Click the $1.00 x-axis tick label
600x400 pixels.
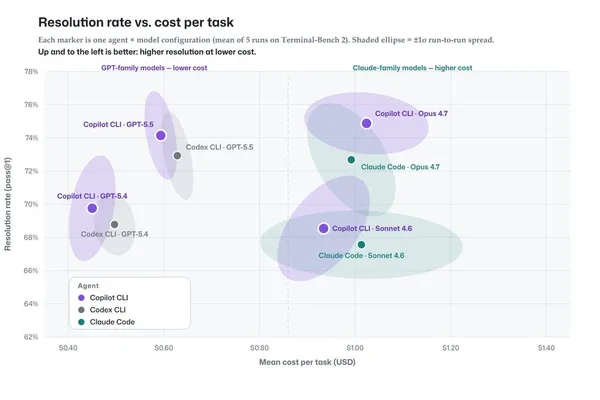pyautogui.click(x=355, y=348)
